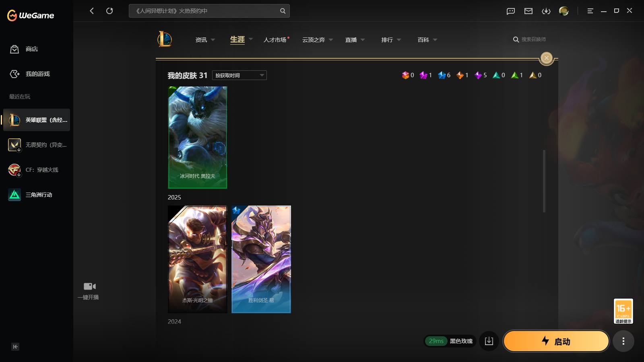Expand the 生涯 dropdown arrow
Image resolution: width=644 pixels, height=362 pixels.
click(x=251, y=39)
